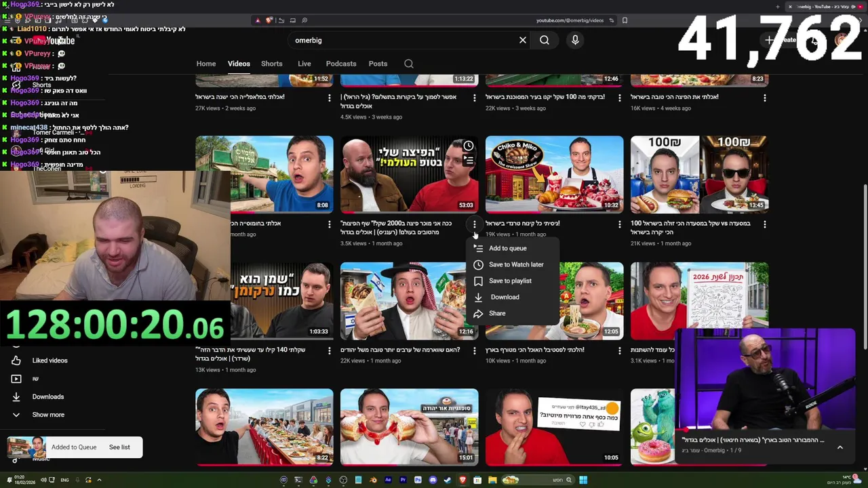
Task: Click the ENG language indicator
Action: click(64, 480)
